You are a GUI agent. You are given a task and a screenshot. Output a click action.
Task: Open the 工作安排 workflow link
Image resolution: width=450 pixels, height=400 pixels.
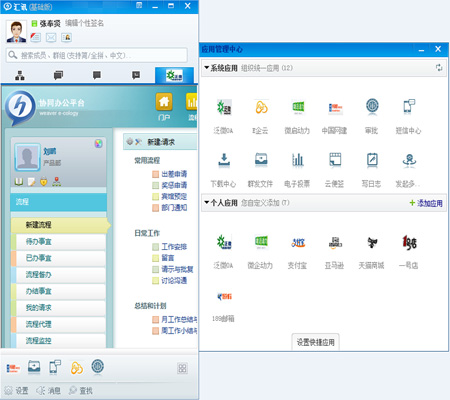click(x=174, y=247)
